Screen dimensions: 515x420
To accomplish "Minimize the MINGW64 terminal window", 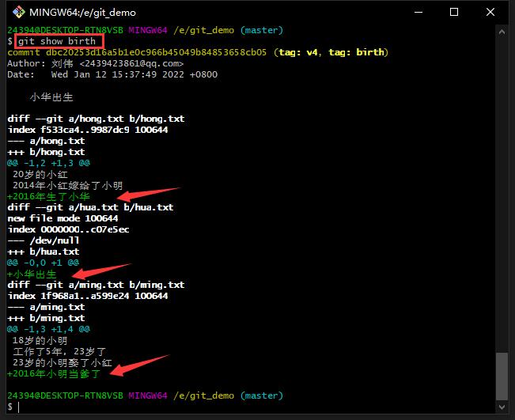I will click(x=418, y=13).
